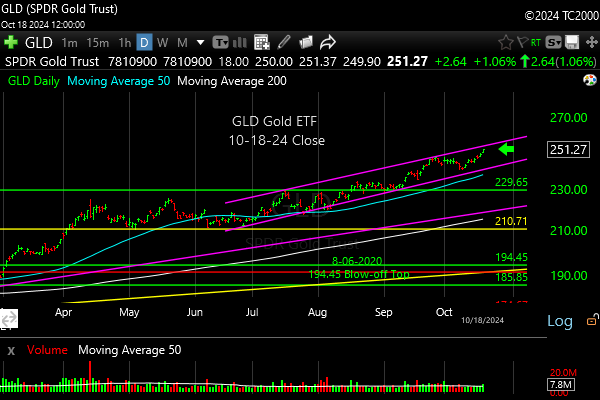
Task: Open the time frame dropdown arrow
Action: click(x=200, y=42)
